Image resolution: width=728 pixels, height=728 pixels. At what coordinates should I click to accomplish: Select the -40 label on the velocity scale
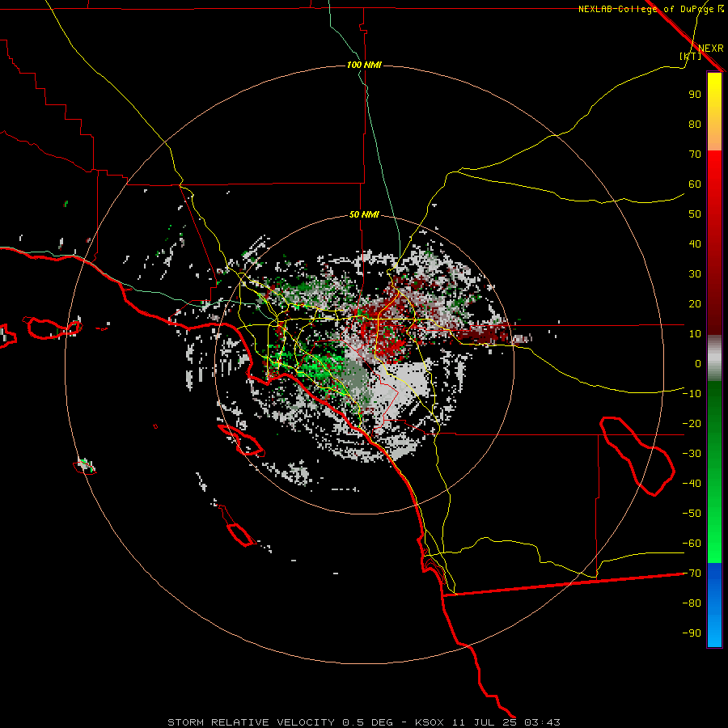(x=692, y=484)
